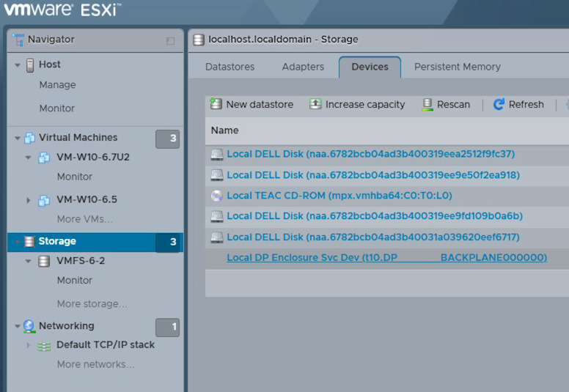Viewport: 569px width, 392px height.
Task: Select the Devices tab
Action: tap(370, 67)
